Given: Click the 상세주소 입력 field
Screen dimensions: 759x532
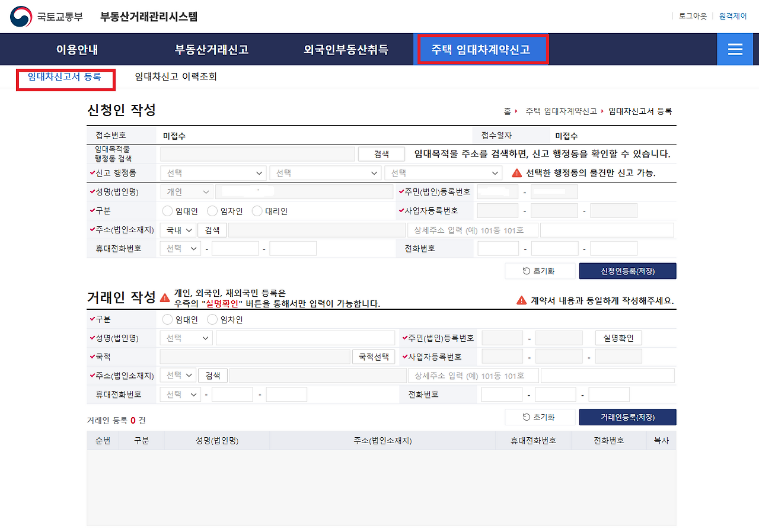Looking at the screenshot, I should [470, 229].
